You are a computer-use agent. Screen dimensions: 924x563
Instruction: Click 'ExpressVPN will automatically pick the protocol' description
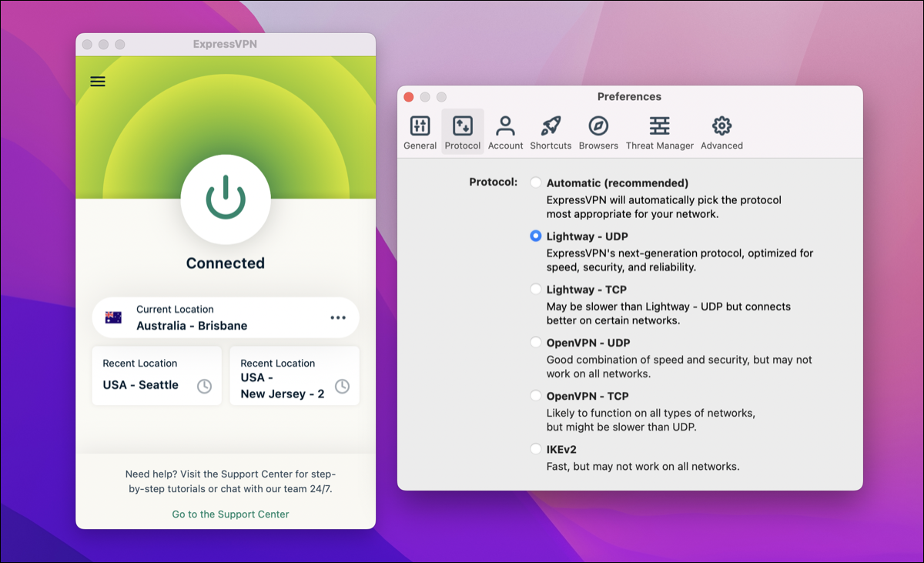click(664, 207)
